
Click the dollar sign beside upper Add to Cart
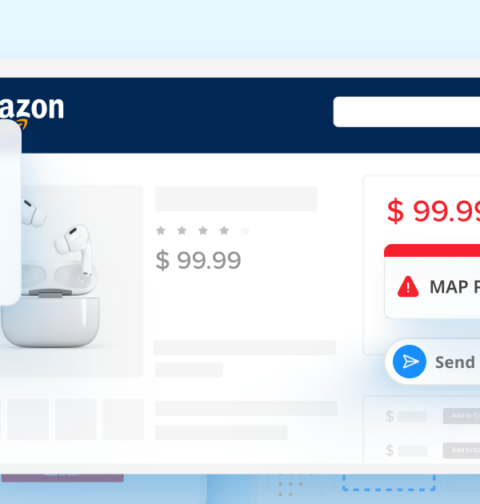point(390,416)
